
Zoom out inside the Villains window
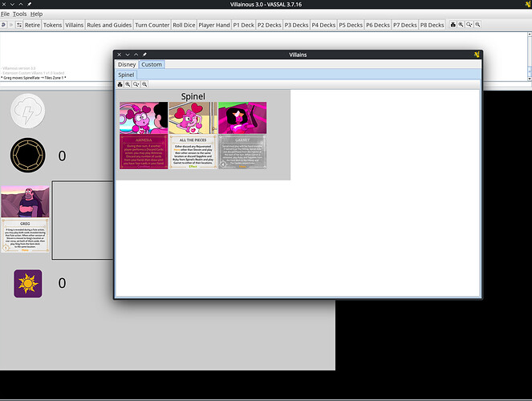(x=144, y=84)
